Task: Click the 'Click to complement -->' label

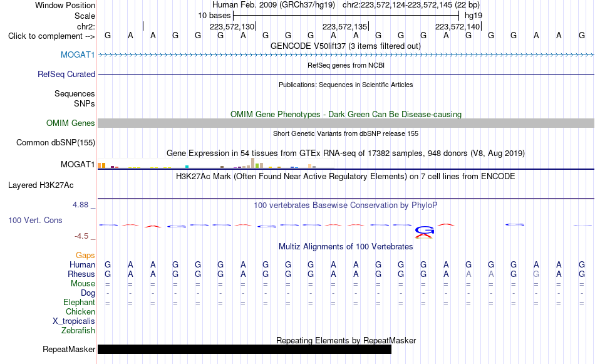Action: 51,36
